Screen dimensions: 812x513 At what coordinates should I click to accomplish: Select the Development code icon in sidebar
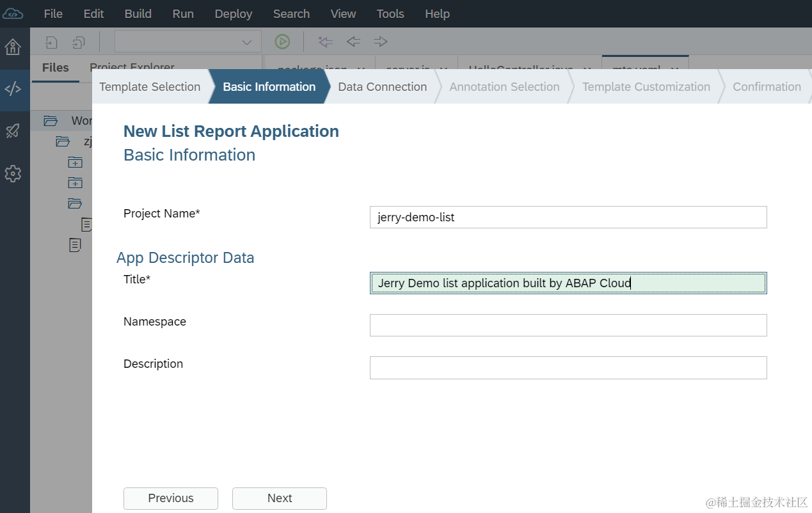[x=13, y=89]
